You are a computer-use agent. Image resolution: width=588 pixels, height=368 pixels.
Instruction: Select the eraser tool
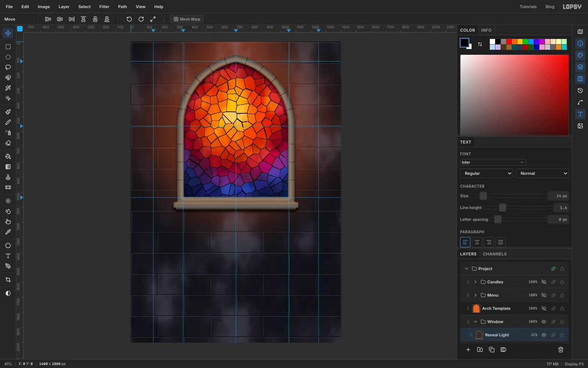[x=8, y=143]
